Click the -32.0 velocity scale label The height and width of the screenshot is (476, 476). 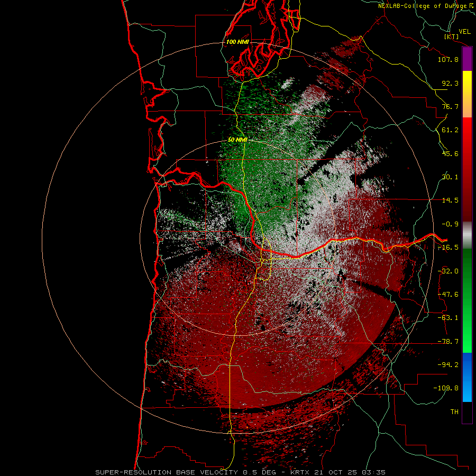(x=448, y=271)
